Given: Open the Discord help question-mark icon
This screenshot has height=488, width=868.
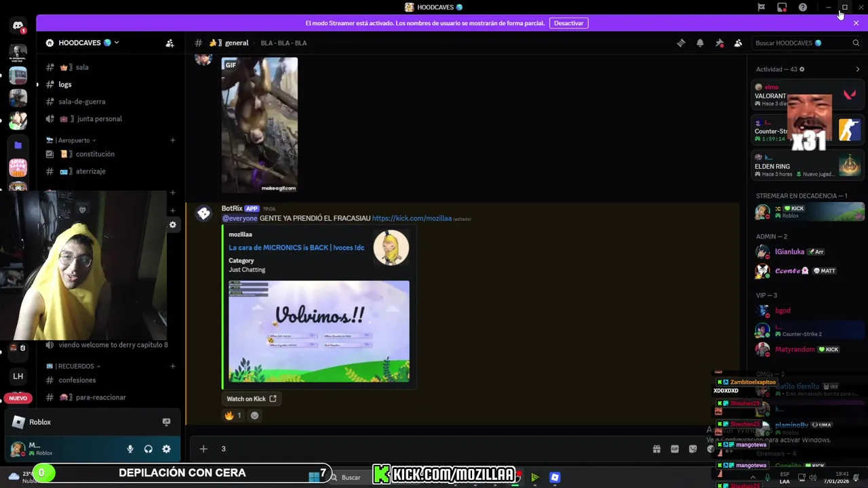Looking at the screenshot, I should coord(803,7).
